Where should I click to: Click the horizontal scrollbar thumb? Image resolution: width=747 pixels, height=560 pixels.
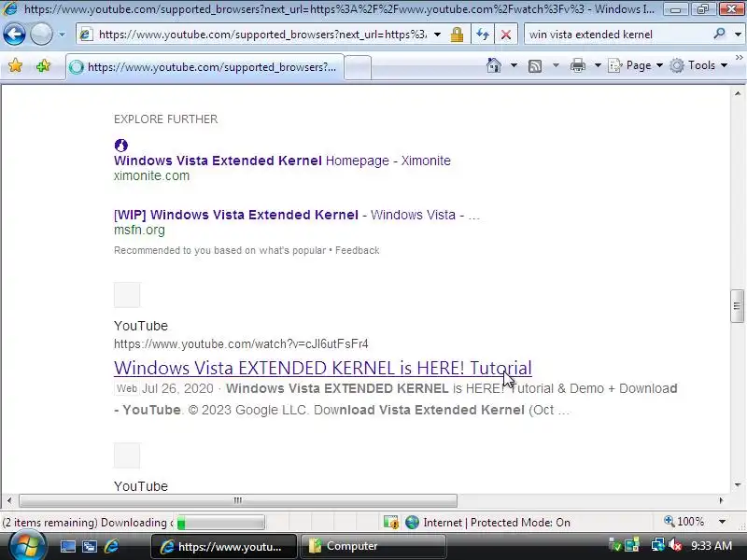click(238, 500)
